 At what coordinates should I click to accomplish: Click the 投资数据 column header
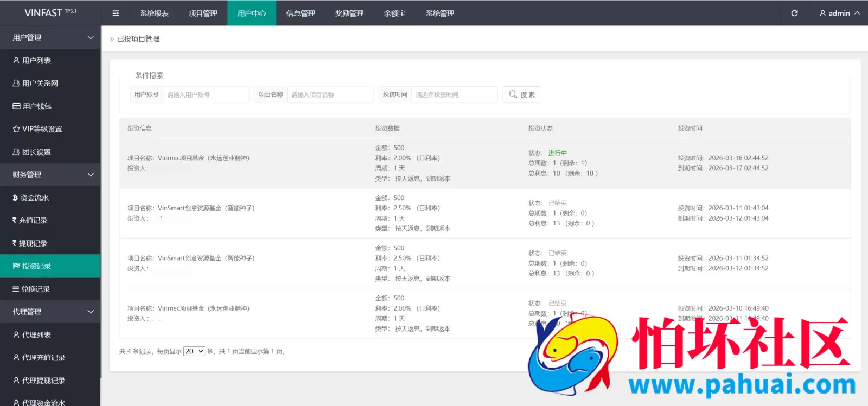coord(387,128)
